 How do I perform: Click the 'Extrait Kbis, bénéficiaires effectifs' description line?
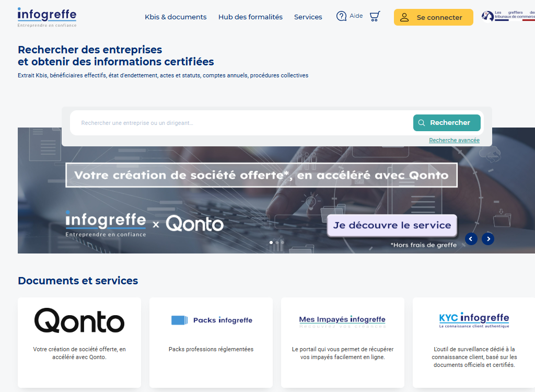(163, 75)
